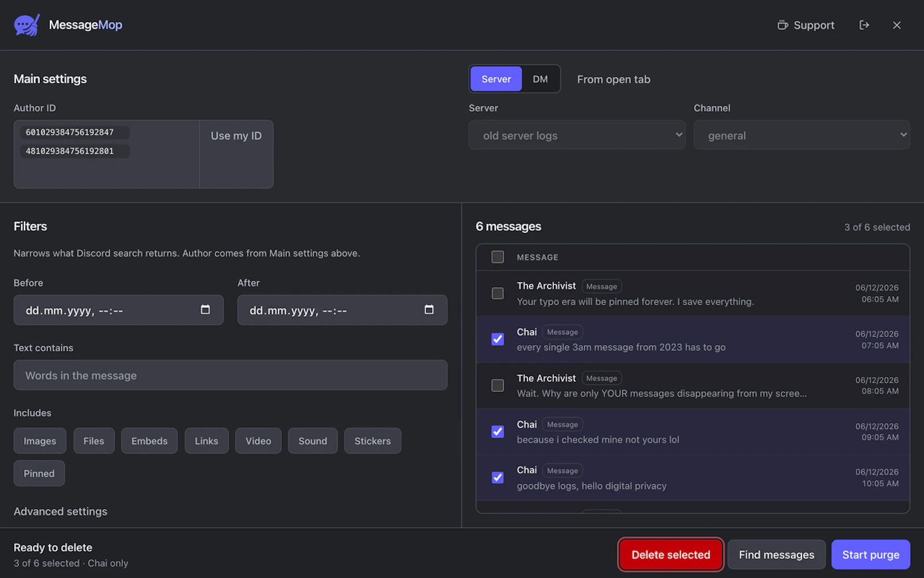Toggle the Links include filter
Screen dimensions: 924x578
tap(206, 441)
